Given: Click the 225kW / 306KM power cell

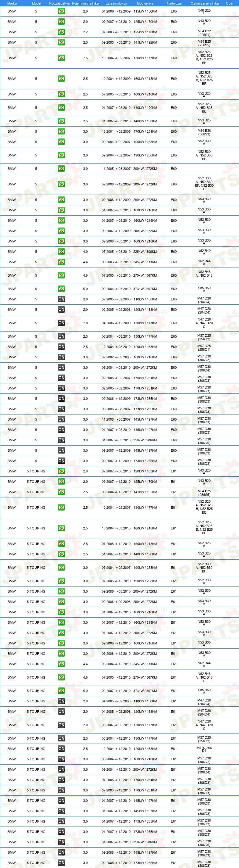Looking at the screenshot, I should [145, 252].
